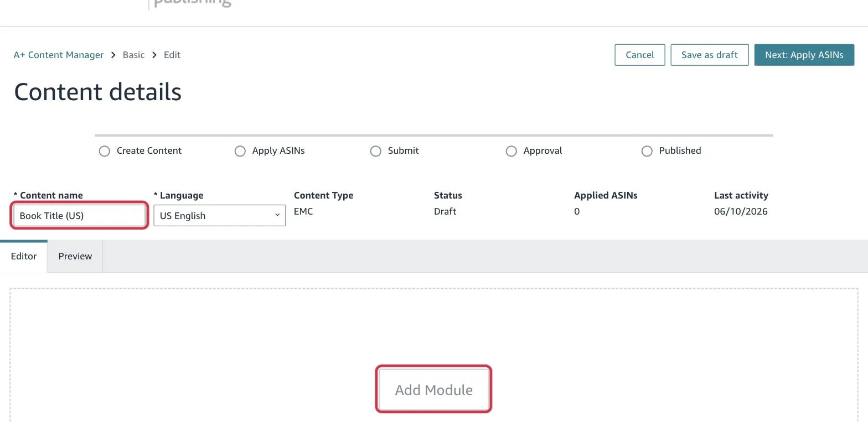
Task: Click the Draft status value
Action: tap(445, 211)
